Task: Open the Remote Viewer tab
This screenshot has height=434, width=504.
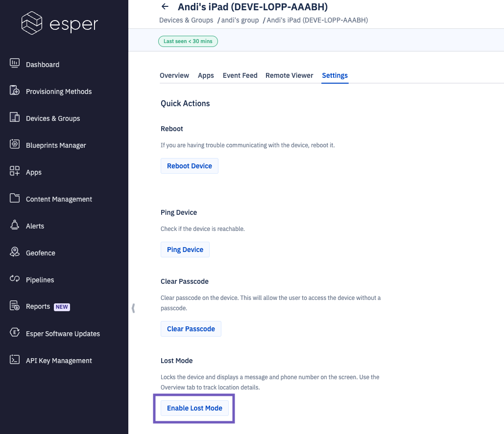Action: point(289,75)
